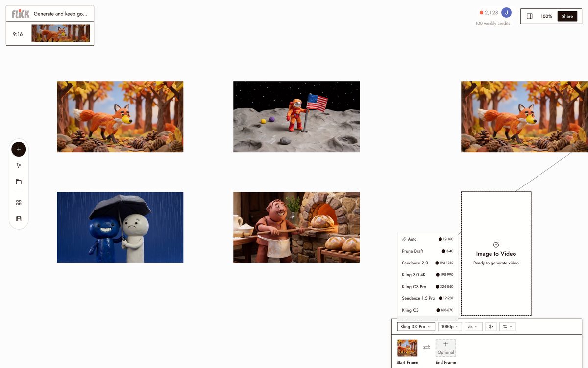
Task: Expand the Kling 3.0 Pro model dropdown
Action: pos(416,327)
